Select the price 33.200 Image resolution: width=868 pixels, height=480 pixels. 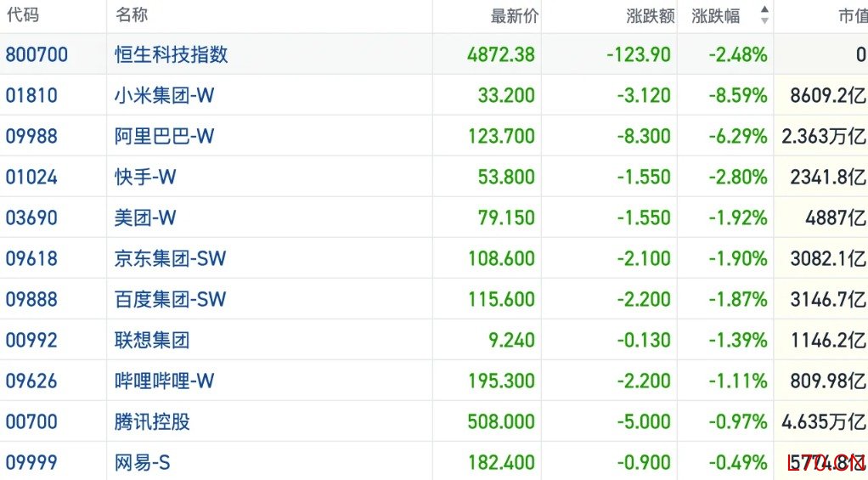click(506, 95)
